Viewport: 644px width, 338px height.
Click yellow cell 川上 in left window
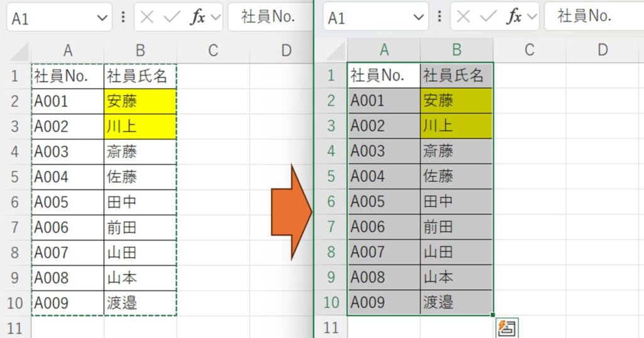pyautogui.click(x=140, y=127)
